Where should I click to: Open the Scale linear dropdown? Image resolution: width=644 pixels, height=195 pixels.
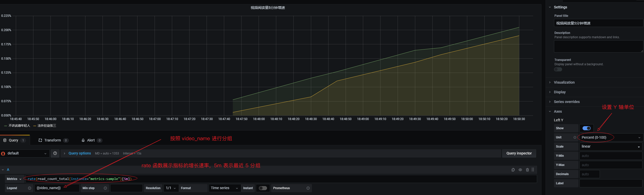point(611,147)
